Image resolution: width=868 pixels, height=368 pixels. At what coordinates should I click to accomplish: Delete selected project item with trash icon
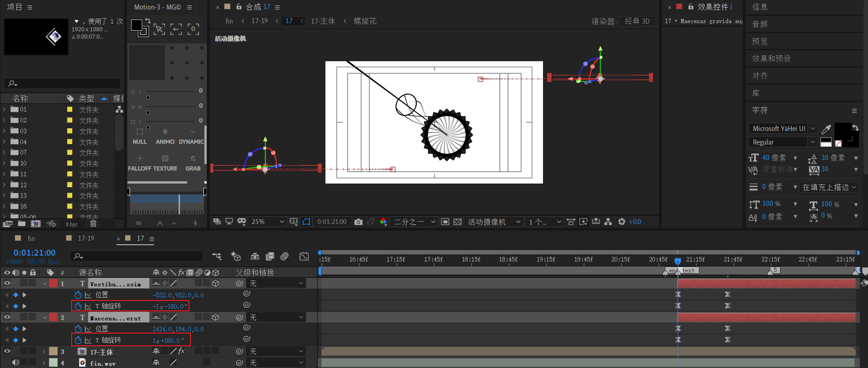[93, 223]
